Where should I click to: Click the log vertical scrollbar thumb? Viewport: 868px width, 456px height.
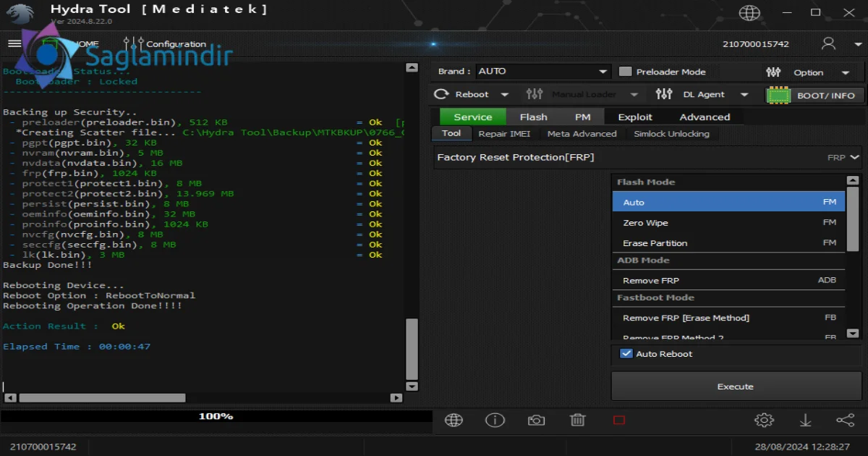point(412,347)
